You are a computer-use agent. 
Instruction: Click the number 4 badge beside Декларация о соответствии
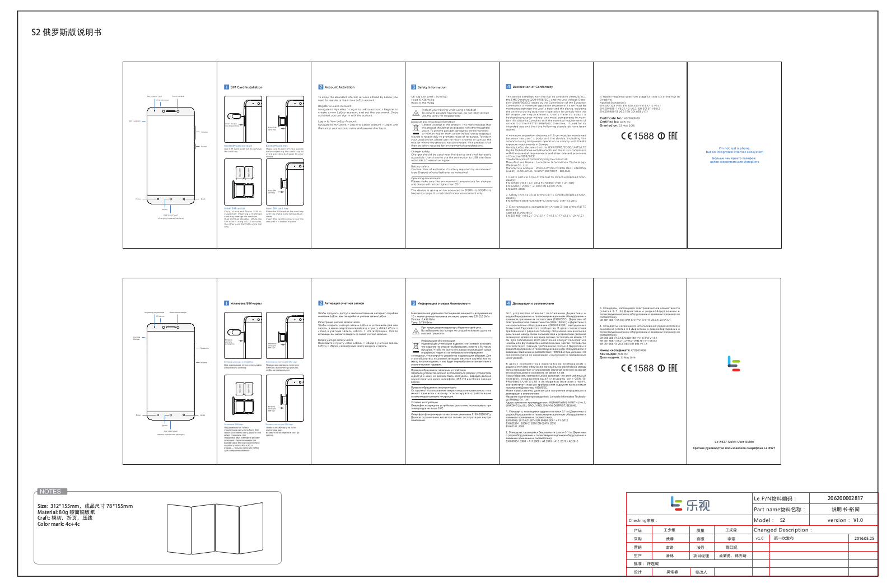(x=508, y=304)
